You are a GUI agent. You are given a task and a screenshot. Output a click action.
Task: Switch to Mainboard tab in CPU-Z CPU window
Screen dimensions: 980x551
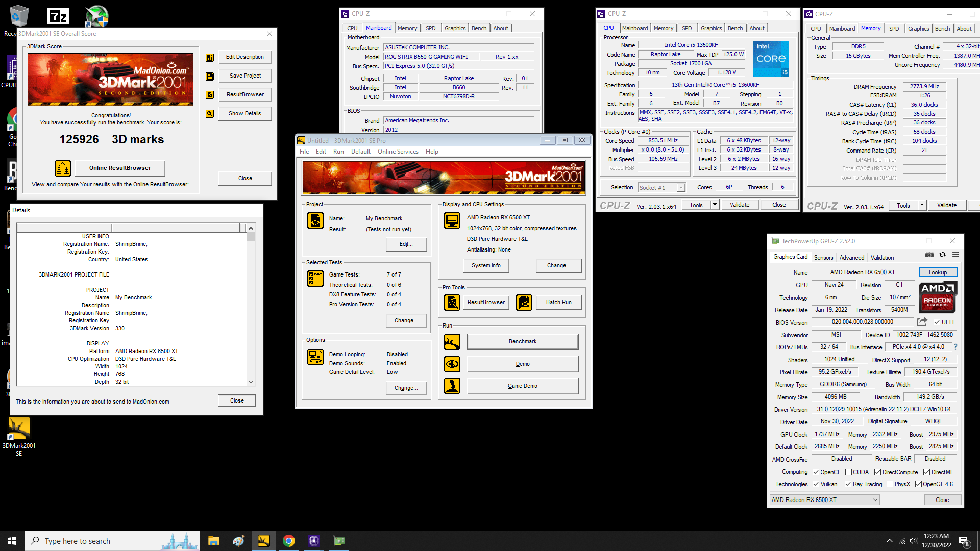[635, 28]
